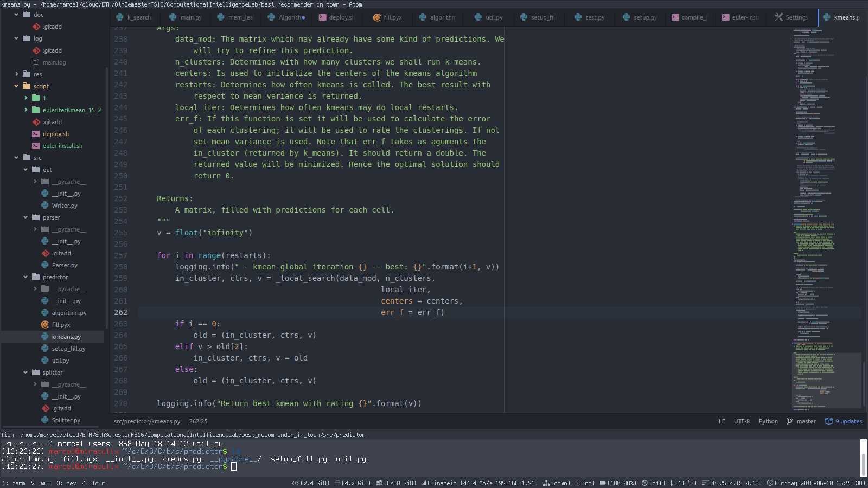
Task: Click the out folder icon
Action: point(36,170)
